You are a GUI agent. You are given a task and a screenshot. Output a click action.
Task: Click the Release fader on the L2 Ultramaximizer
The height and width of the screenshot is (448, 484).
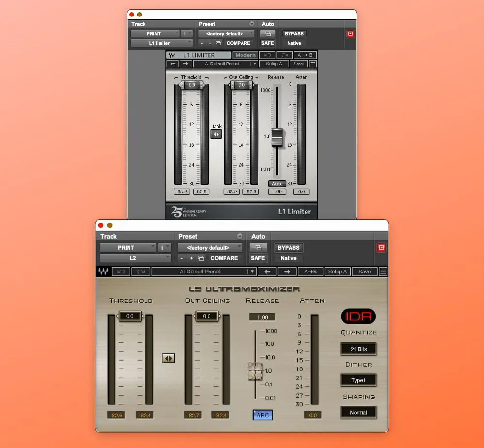click(x=255, y=370)
